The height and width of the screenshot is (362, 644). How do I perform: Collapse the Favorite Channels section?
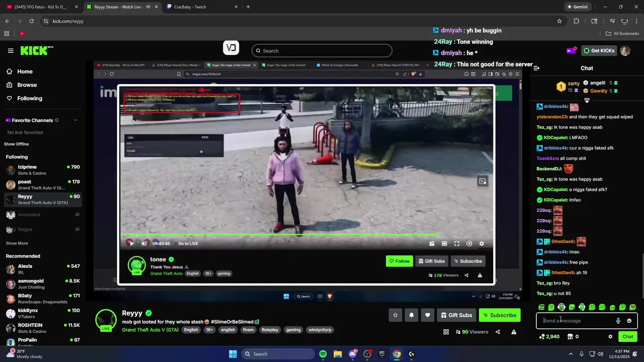tap(75, 120)
